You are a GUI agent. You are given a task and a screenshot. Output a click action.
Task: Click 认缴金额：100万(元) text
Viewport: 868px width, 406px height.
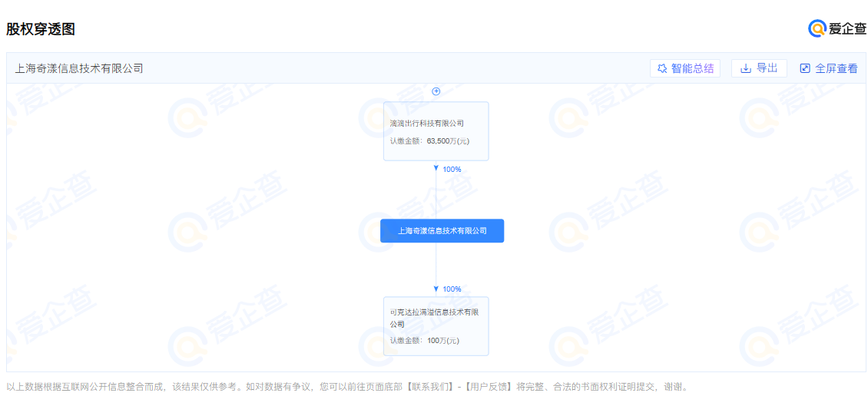[425, 341]
